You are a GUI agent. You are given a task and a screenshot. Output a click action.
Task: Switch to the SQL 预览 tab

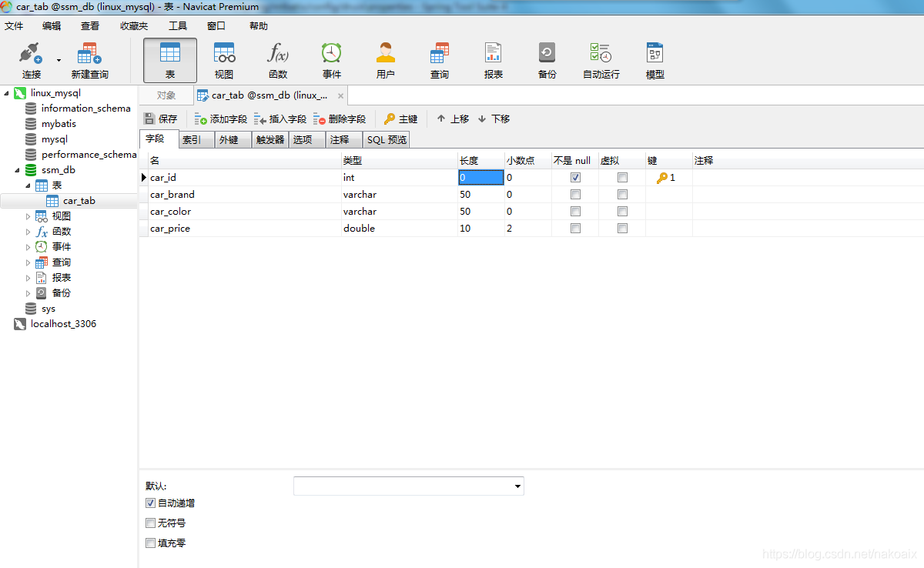[x=387, y=140]
